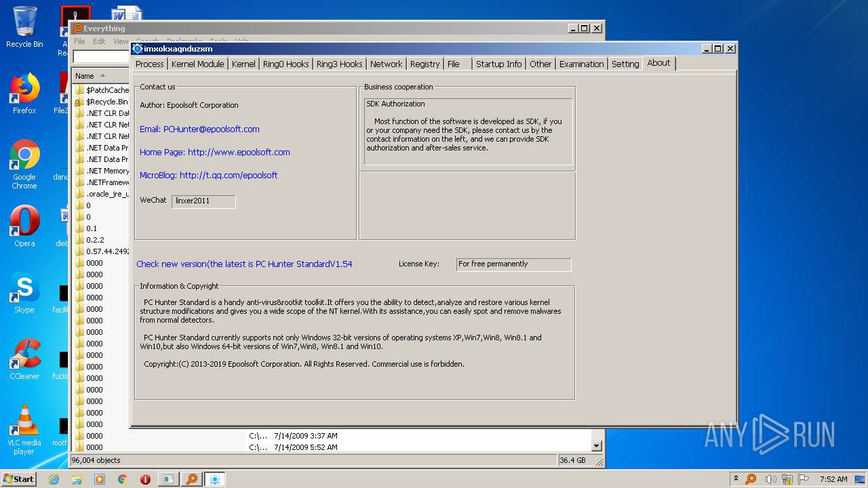Image resolution: width=868 pixels, height=488 pixels.
Task: Click the 36.4 GB status bar entry
Action: pos(572,460)
